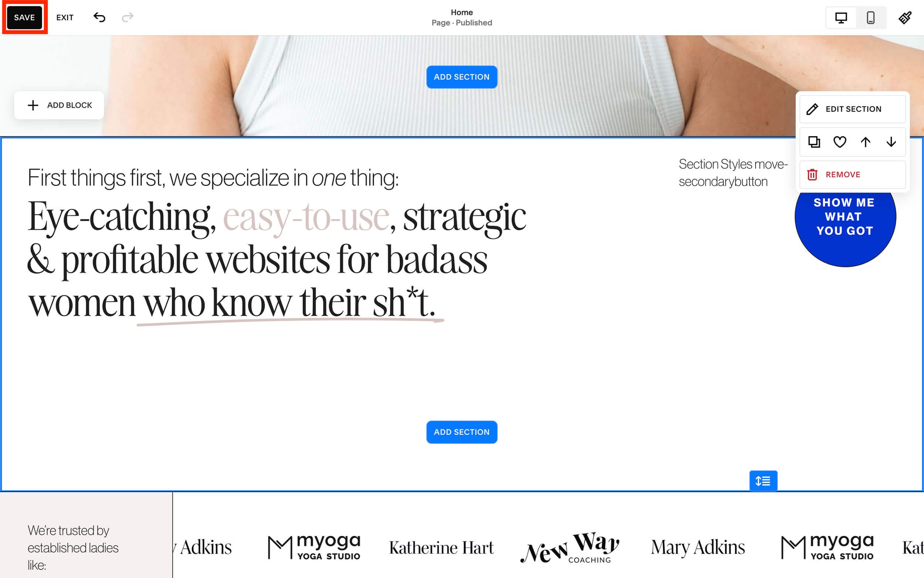Click the lower Add Section button
The image size is (924, 578).
(x=461, y=432)
